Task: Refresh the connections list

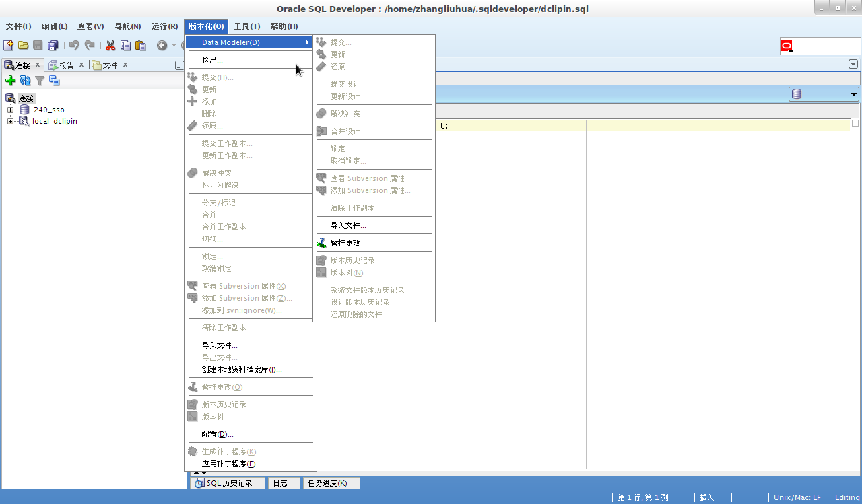Action: [x=26, y=81]
